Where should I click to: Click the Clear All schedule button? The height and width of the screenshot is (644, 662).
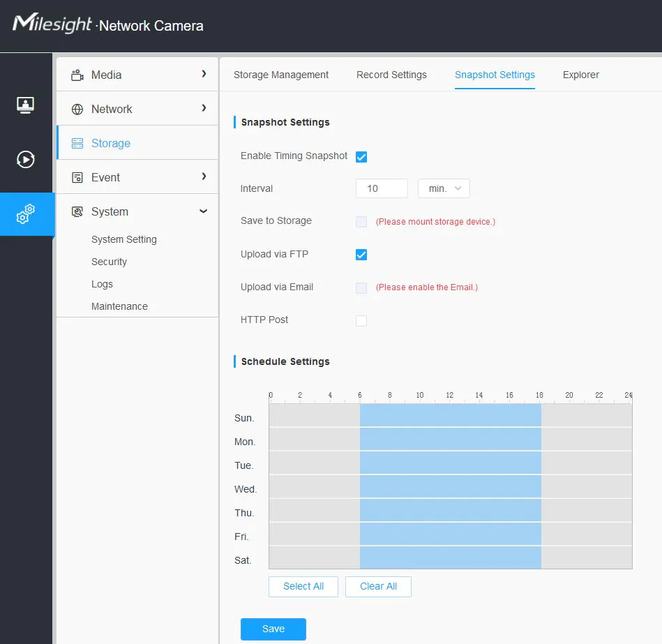point(378,587)
